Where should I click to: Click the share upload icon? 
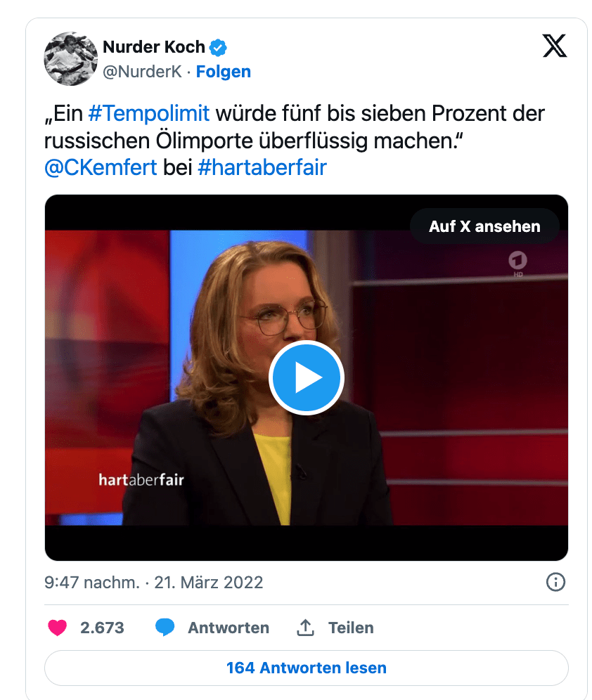click(305, 628)
